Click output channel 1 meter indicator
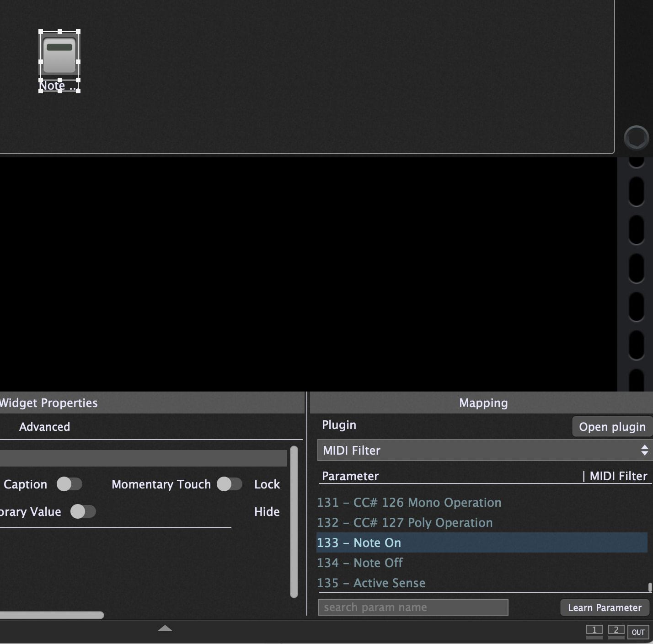This screenshot has height=644, width=653. point(594,631)
